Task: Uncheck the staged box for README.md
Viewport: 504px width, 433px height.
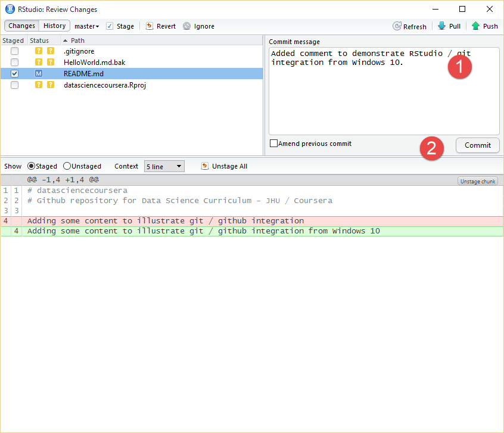Action: tap(14, 73)
